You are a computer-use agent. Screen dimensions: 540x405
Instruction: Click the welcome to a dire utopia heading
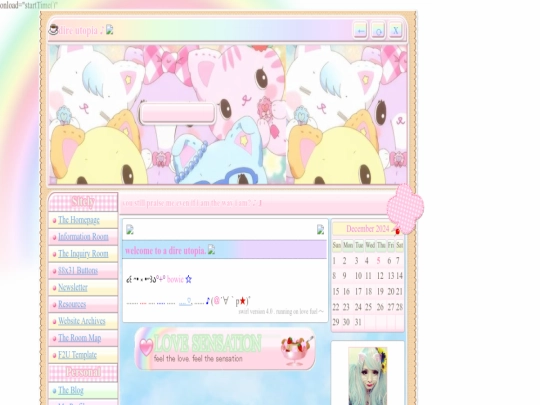[x=165, y=250]
